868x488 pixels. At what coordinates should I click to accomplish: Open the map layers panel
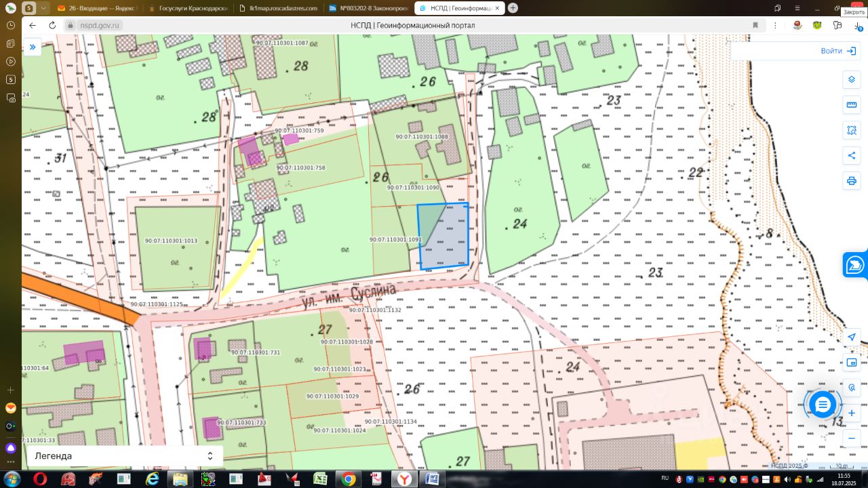coord(852,80)
